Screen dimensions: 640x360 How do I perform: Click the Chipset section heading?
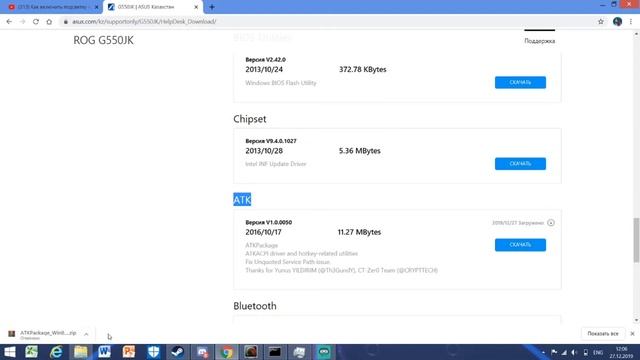point(250,119)
